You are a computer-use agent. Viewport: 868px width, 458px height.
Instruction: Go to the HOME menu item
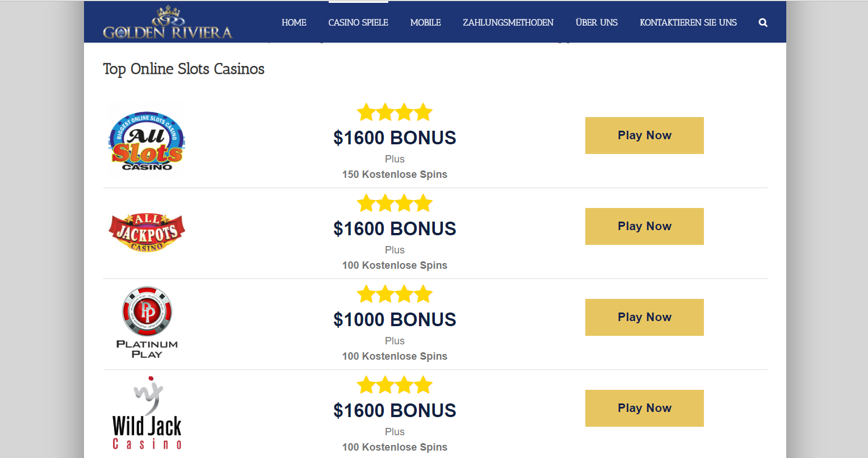pyautogui.click(x=294, y=23)
